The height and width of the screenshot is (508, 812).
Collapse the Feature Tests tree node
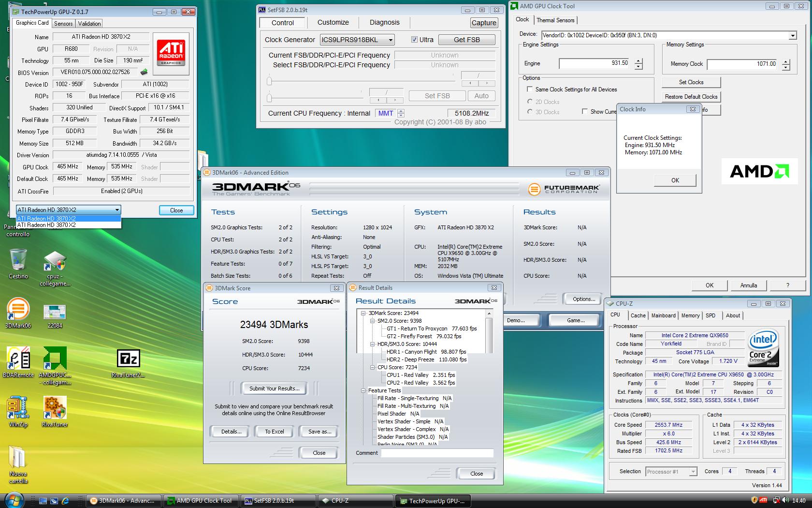pos(363,390)
